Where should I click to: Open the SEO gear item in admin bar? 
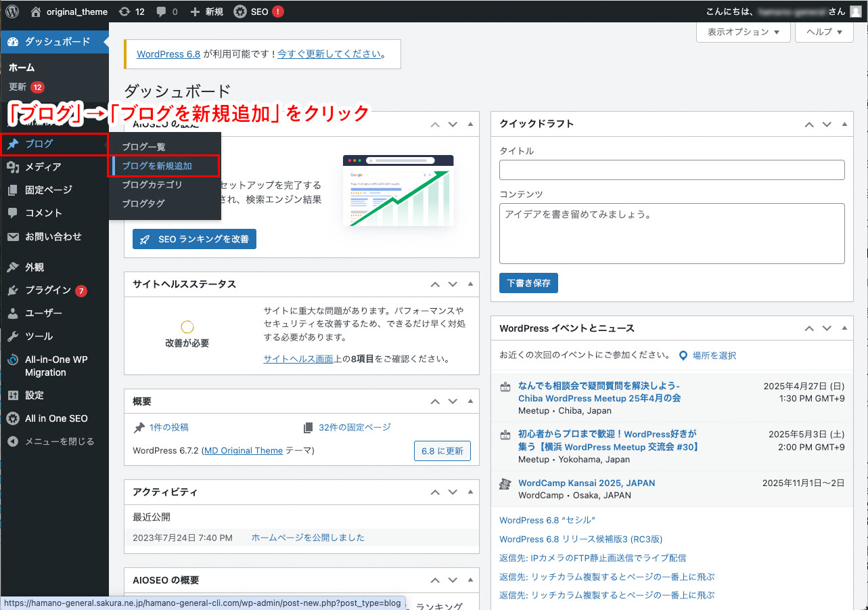(x=258, y=11)
